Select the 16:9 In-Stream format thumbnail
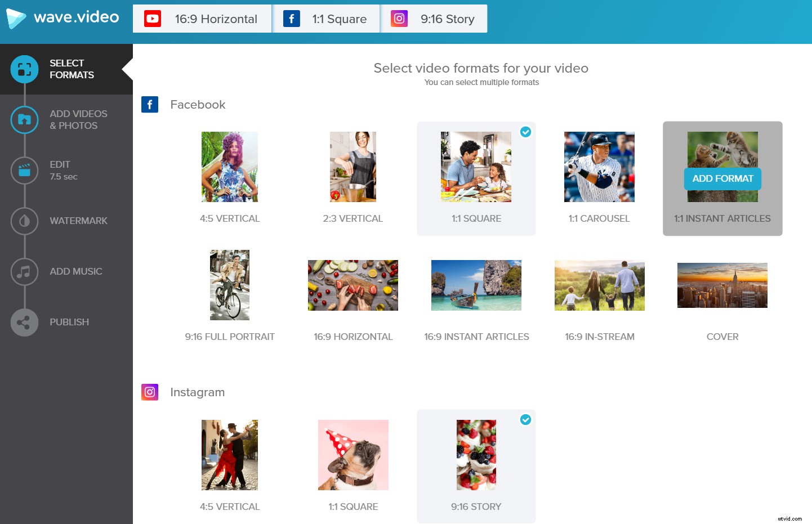The height and width of the screenshot is (524, 812). (599, 285)
